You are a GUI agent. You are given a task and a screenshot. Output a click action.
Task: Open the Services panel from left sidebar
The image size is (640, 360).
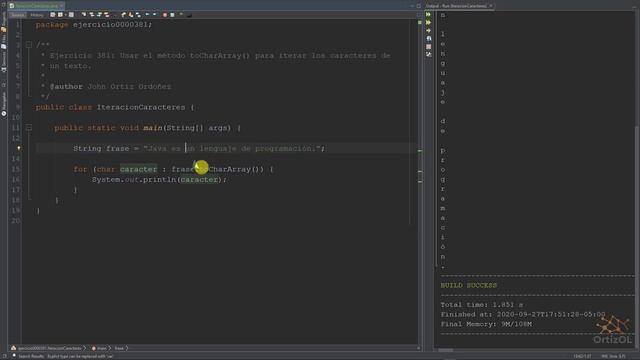pyautogui.click(x=4, y=62)
